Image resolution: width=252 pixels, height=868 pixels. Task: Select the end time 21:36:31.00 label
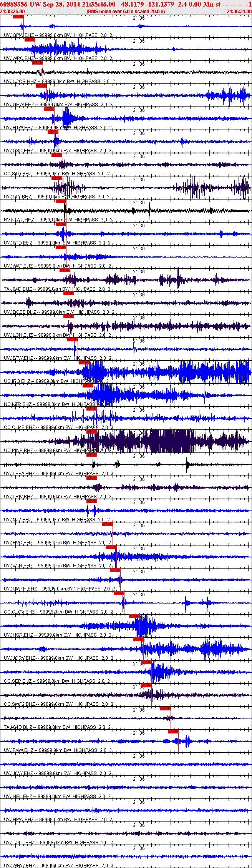tap(239, 12)
